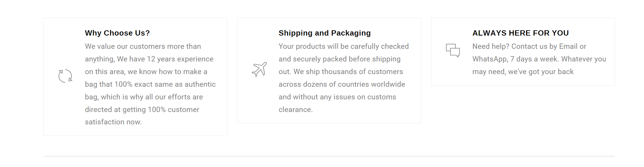Click the word "Email" in contact text
The image size is (644, 167).
point(568,46)
